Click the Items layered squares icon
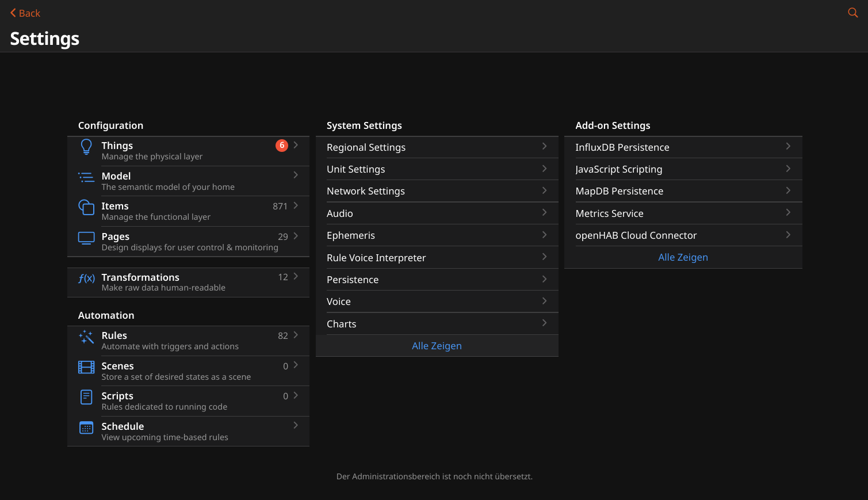The image size is (868, 500). [x=86, y=207]
